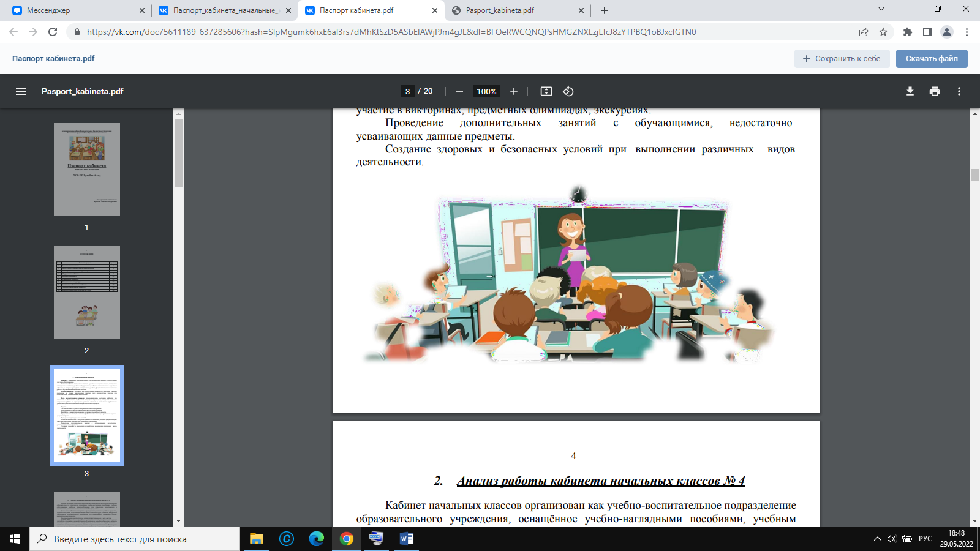
Task: Switch to 'Паспорт_кабинета_начальные' tab
Action: coord(224,10)
